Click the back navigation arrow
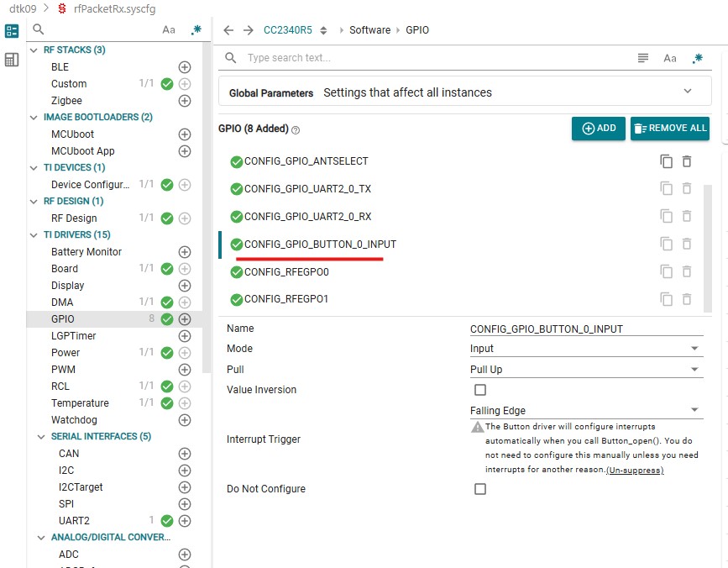Viewport: 728px width, 568px height. pyautogui.click(x=228, y=30)
